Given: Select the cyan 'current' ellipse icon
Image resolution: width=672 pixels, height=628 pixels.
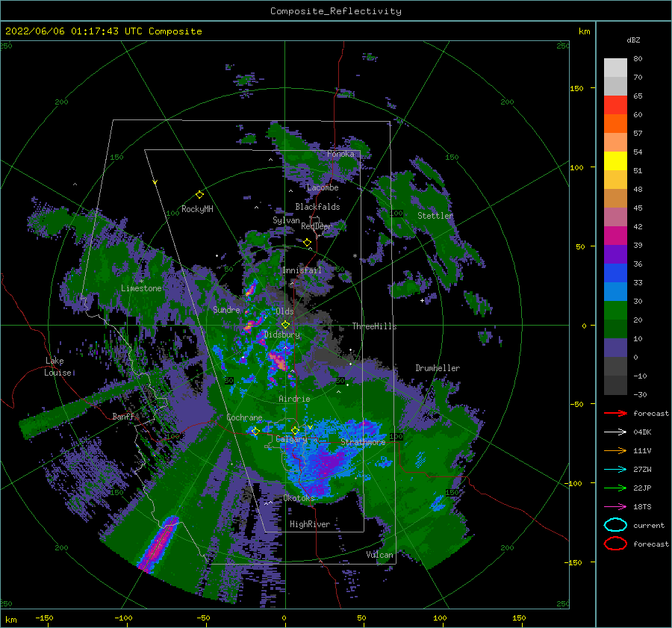Looking at the screenshot, I should [615, 525].
